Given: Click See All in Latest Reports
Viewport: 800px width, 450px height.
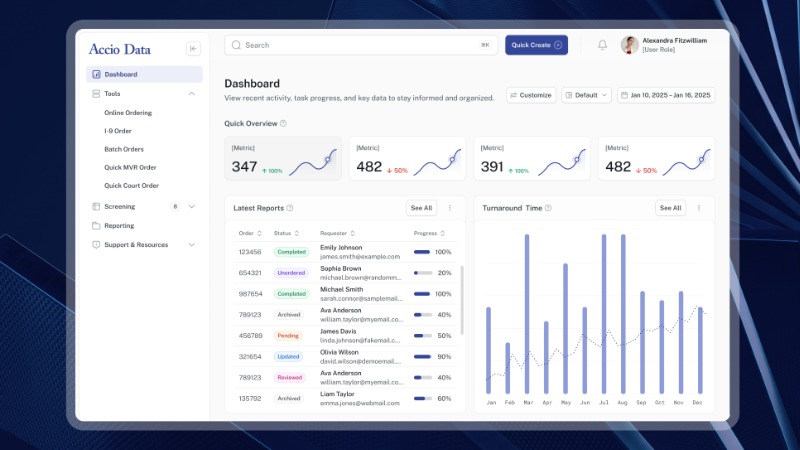Looking at the screenshot, I should click(x=421, y=208).
